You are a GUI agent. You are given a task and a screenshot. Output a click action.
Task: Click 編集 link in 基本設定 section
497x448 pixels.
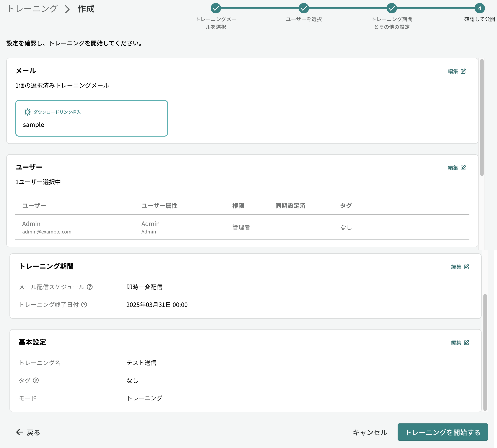click(x=460, y=343)
